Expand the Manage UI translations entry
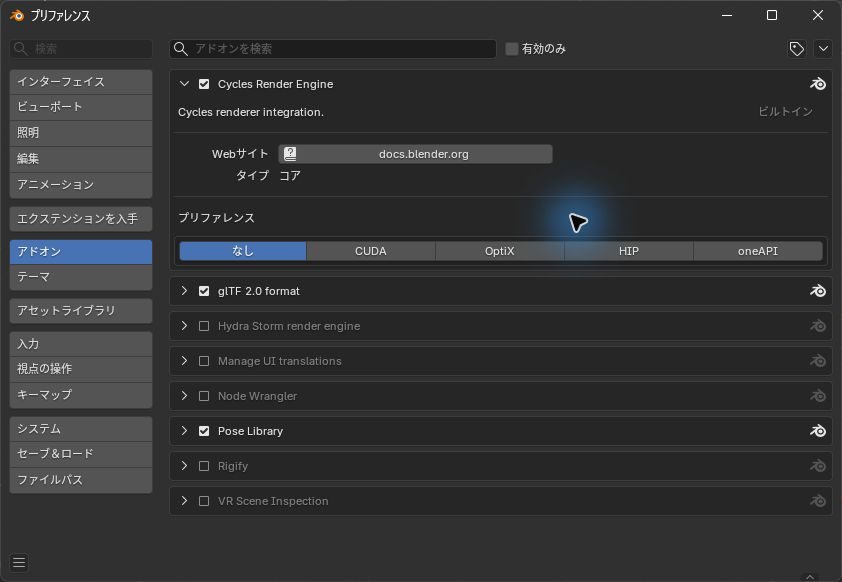 (x=184, y=361)
